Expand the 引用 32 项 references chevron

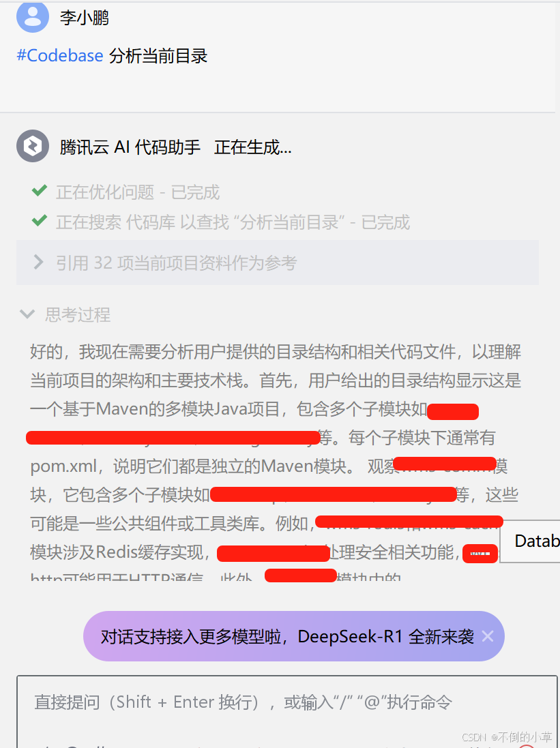38,262
